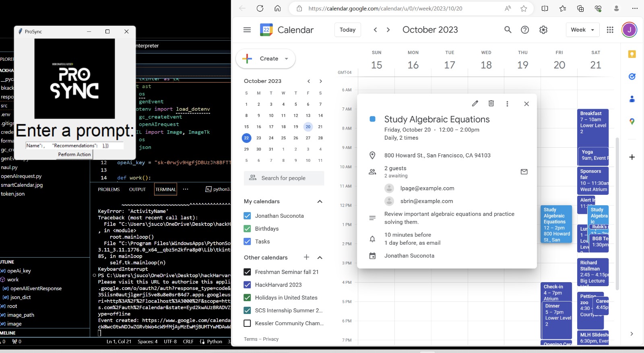Jump to work symbol in VS Code outline

pyautogui.click(x=13, y=280)
